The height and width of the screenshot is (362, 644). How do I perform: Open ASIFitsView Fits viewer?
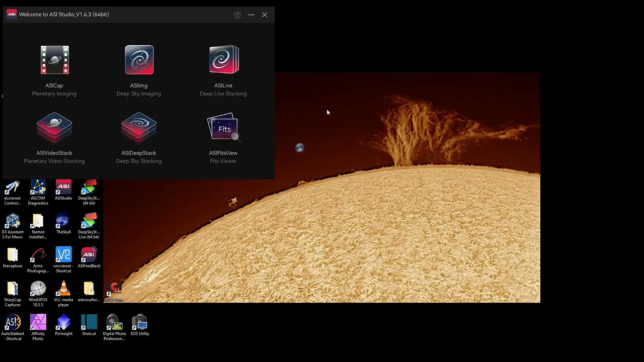223,138
